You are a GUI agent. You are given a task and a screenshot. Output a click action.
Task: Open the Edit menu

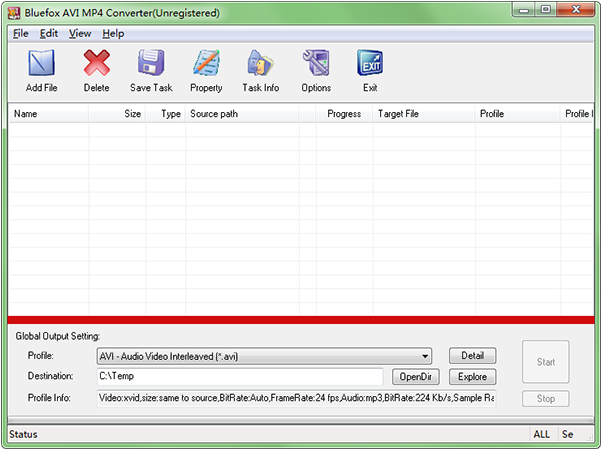coord(49,34)
